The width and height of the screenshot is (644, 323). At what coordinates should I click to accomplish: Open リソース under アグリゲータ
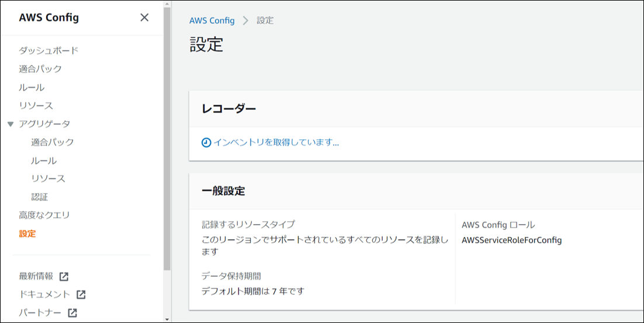click(x=48, y=178)
